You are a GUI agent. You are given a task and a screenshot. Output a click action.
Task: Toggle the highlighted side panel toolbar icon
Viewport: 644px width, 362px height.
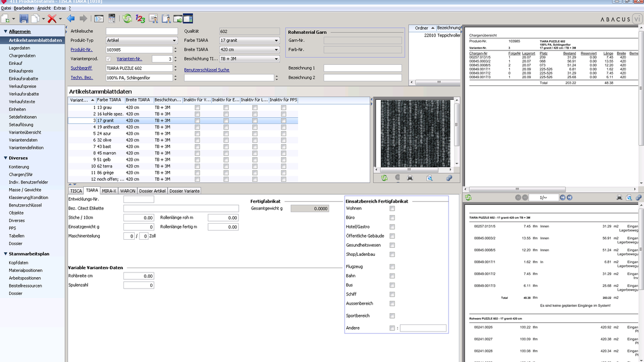click(188, 19)
